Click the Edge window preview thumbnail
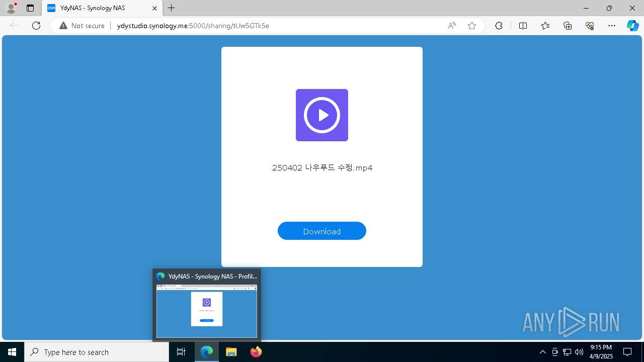Image resolution: width=644 pixels, height=362 pixels. [207, 311]
